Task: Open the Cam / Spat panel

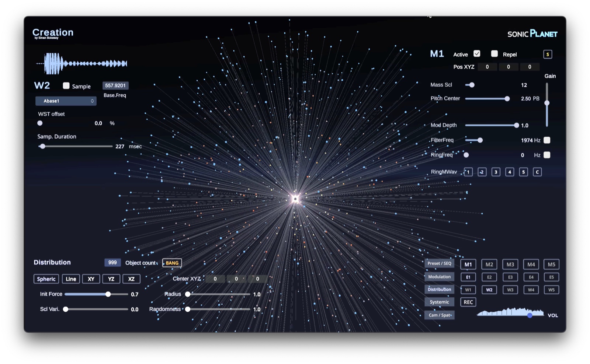Action: (x=439, y=315)
